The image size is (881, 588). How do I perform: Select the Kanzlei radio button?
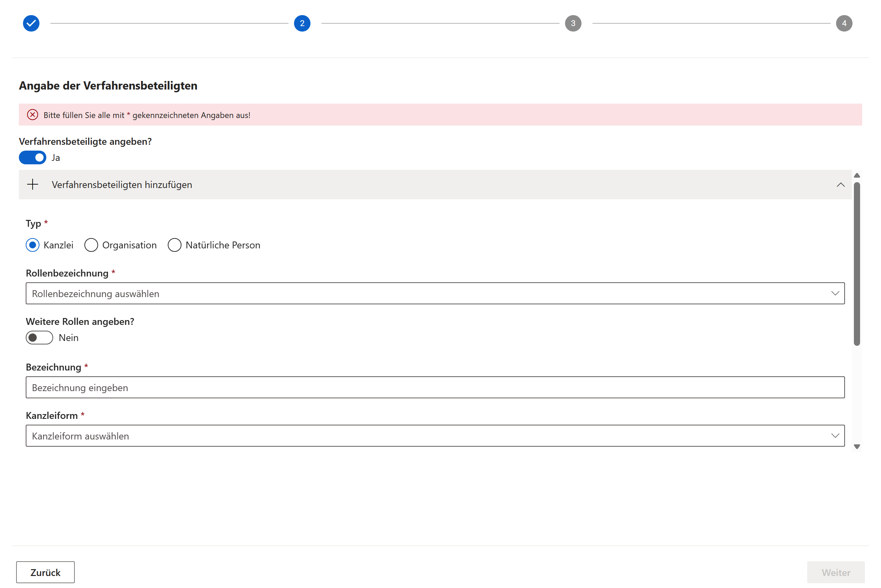coord(33,245)
